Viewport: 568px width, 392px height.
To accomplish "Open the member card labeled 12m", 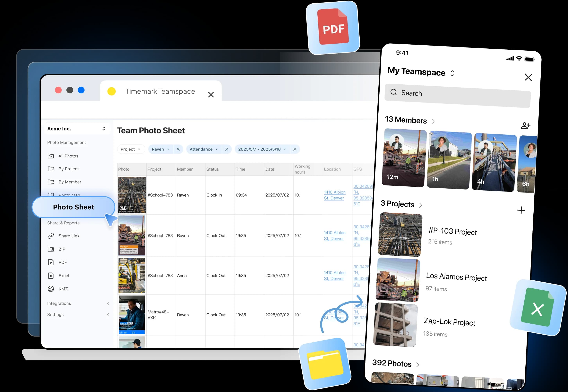I will [x=404, y=158].
